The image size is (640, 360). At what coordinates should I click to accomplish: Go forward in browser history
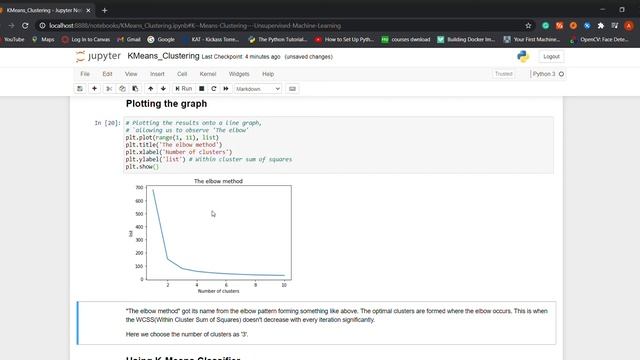pos(11,25)
